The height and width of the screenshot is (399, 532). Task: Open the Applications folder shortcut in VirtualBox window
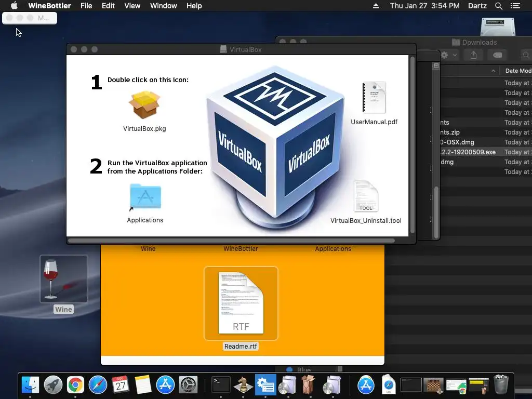[x=145, y=197]
